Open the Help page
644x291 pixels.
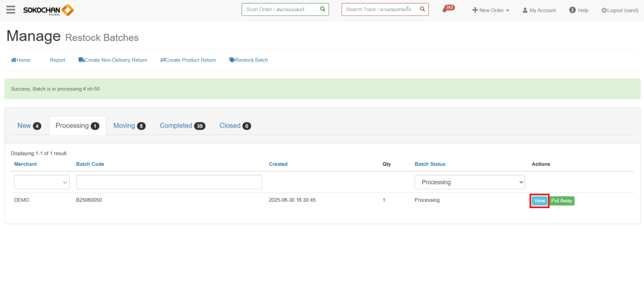click(579, 11)
